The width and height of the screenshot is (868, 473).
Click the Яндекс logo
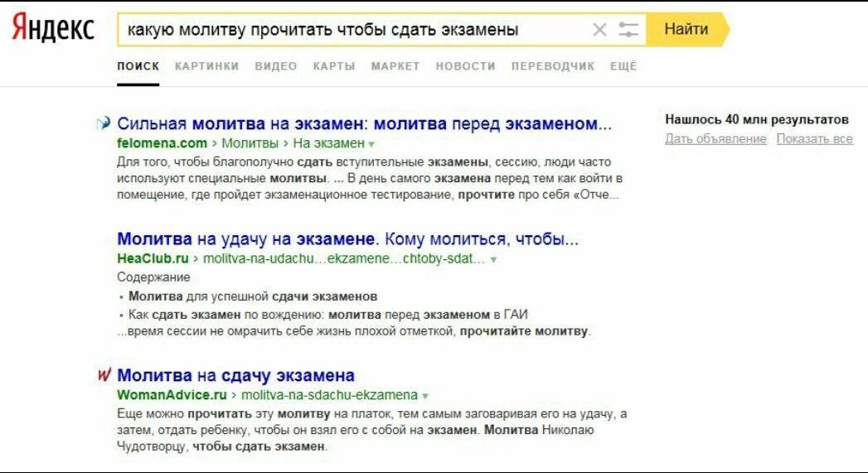pos(53,29)
